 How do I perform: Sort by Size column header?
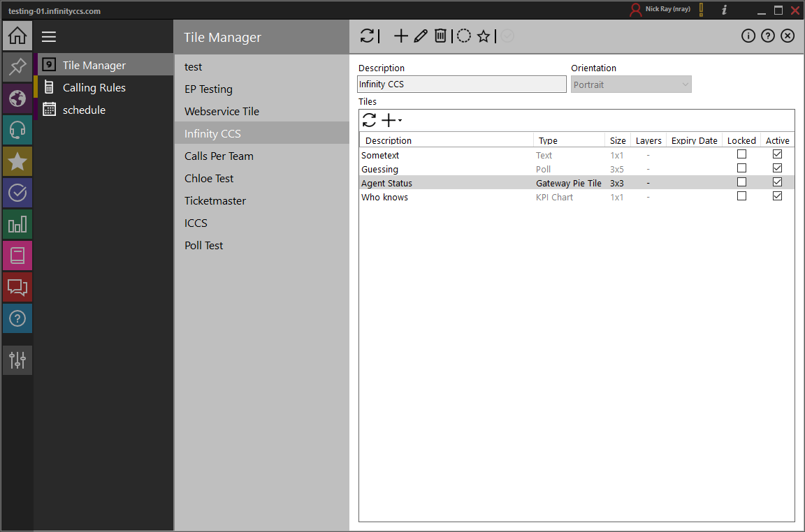618,140
